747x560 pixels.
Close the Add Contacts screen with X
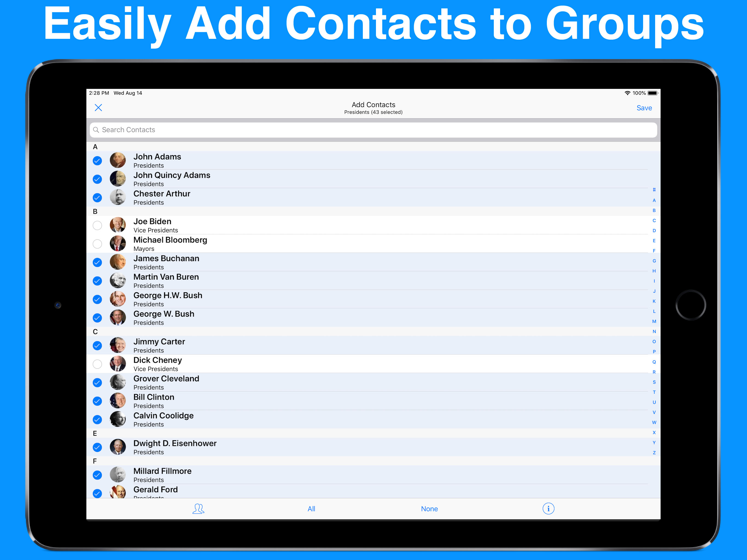[98, 108]
